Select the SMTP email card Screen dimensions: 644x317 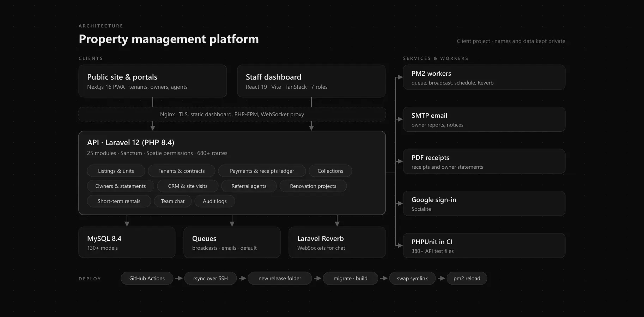[x=484, y=119]
